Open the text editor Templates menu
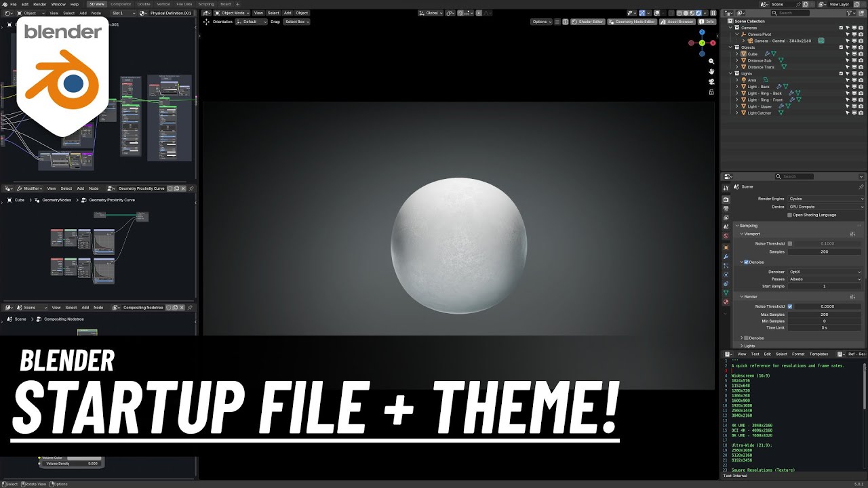 (x=818, y=354)
